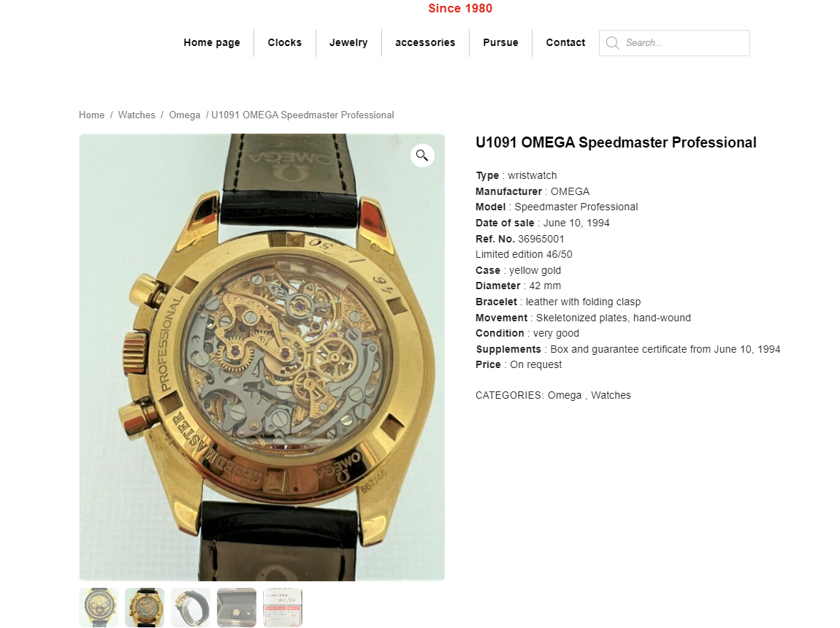Click the Watches breadcrumb link

137,115
